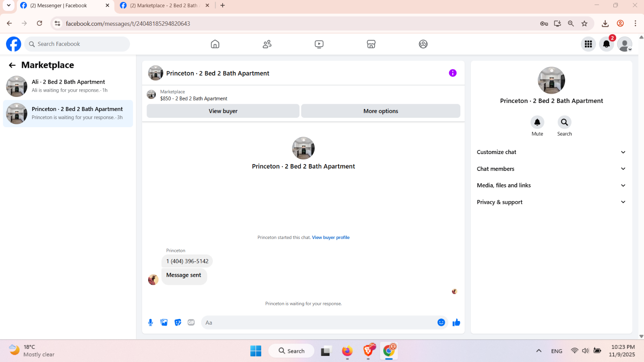Attach a photo file to message

pyautogui.click(x=164, y=323)
